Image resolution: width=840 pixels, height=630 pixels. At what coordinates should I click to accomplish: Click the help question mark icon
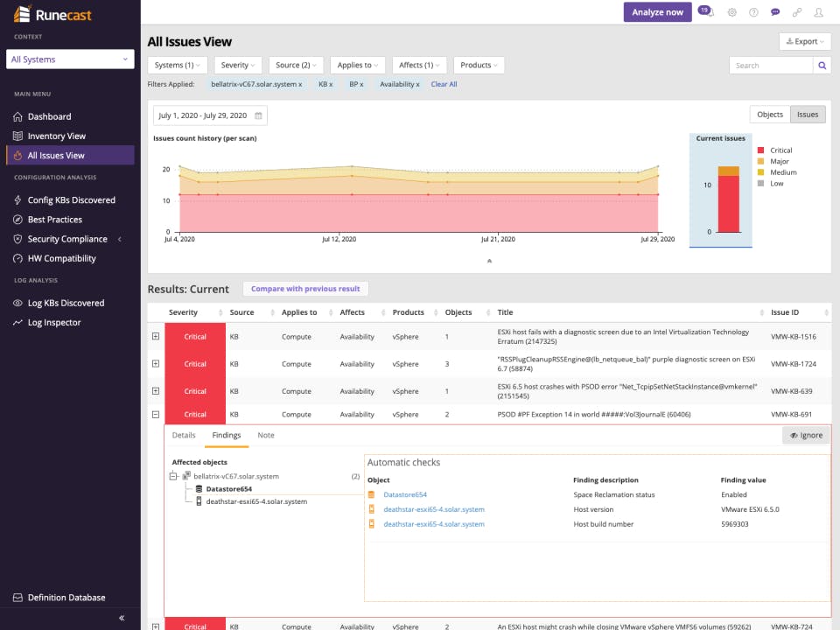[x=753, y=12]
